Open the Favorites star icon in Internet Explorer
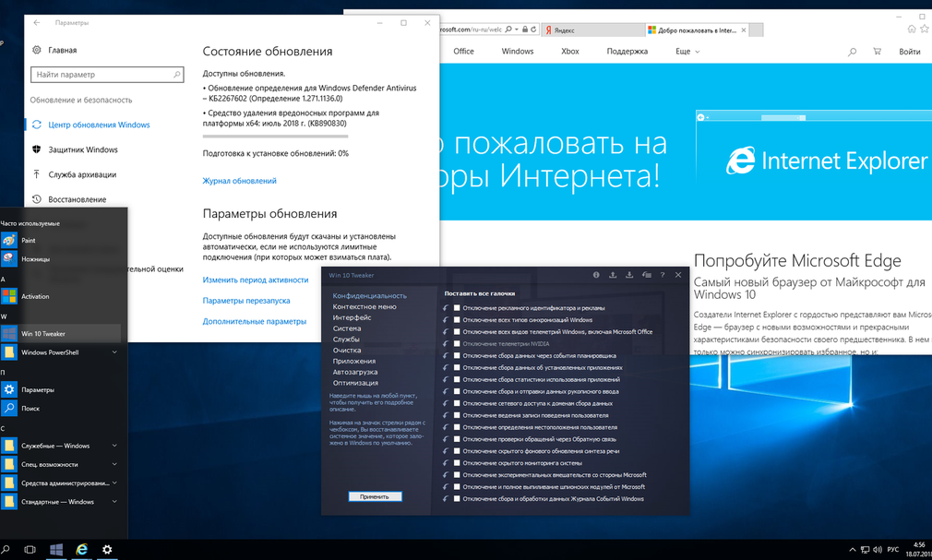Screen dimensions: 932x560 925,30
